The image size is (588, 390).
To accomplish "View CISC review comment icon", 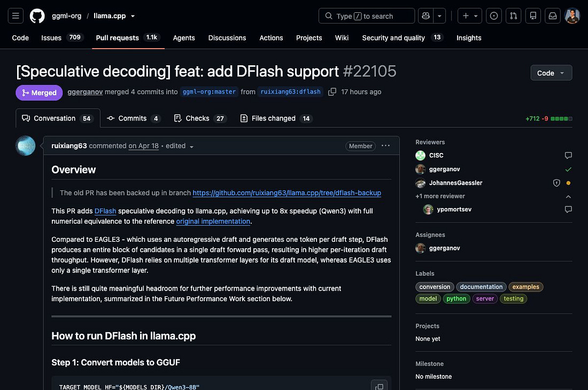I will 568,155.
